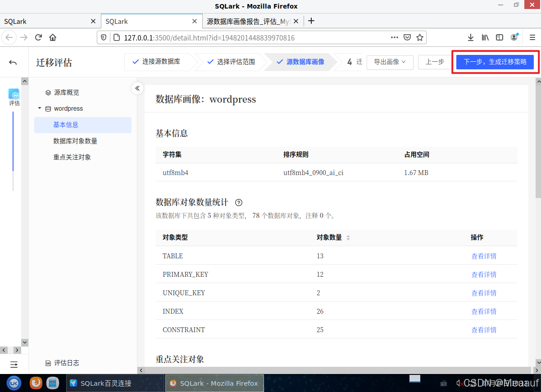Open the Firefox home page
541x392 pixels.
(x=53, y=37)
